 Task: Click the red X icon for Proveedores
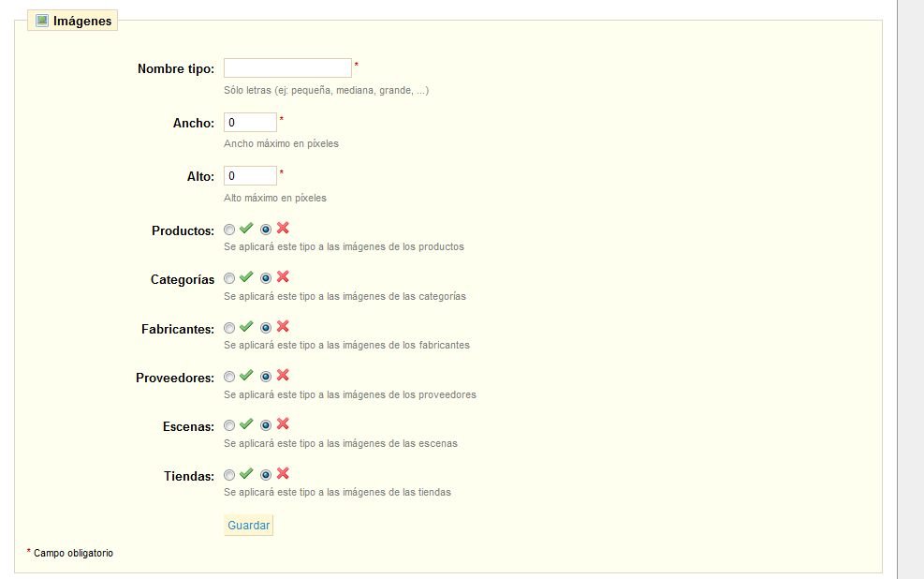(281, 375)
